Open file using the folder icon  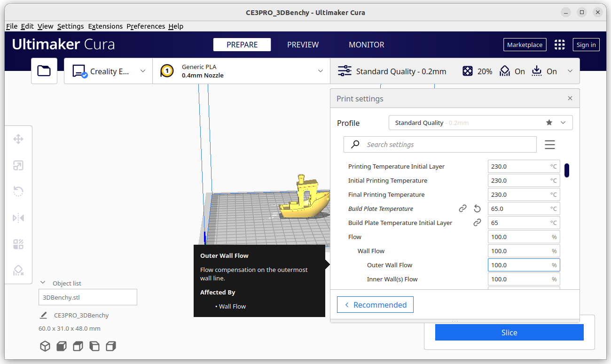44,71
